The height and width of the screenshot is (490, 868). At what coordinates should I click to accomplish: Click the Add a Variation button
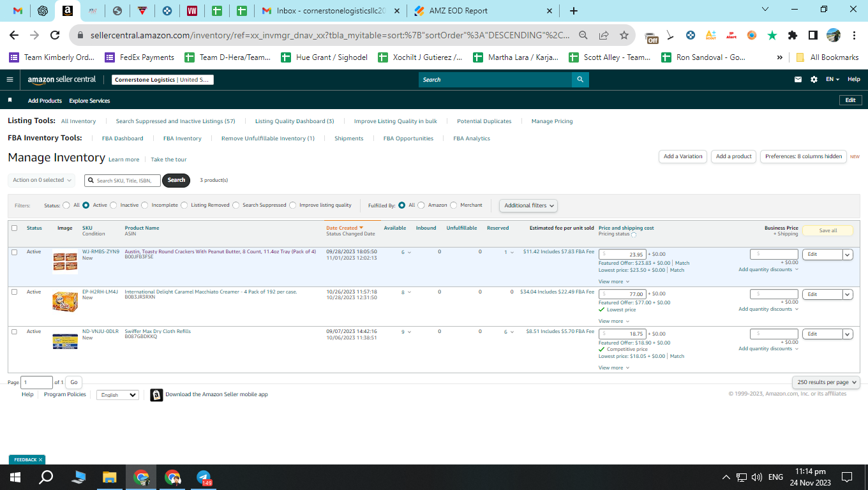(x=683, y=156)
